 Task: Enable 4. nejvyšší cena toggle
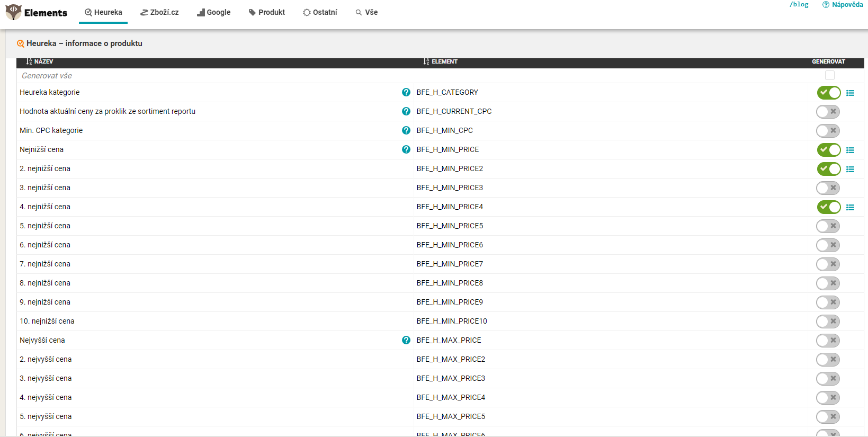click(x=828, y=398)
